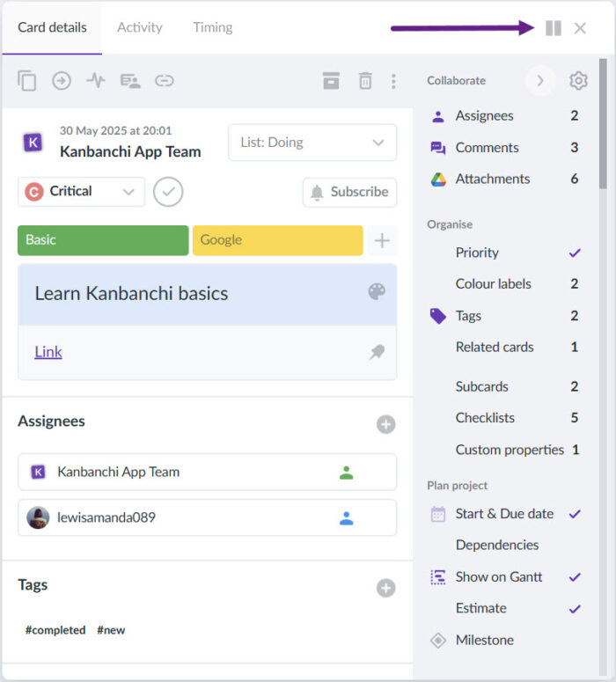616x682 pixels.
Task: Click the side panel vertical scrollbar
Action: pyautogui.click(x=603, y=123)
